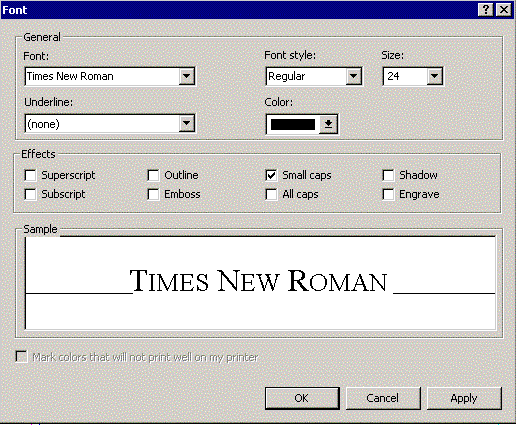Viewport: 516px width, 425px height.
Task: Enable the Shadow effect checkbox
Action: point(388,175)
